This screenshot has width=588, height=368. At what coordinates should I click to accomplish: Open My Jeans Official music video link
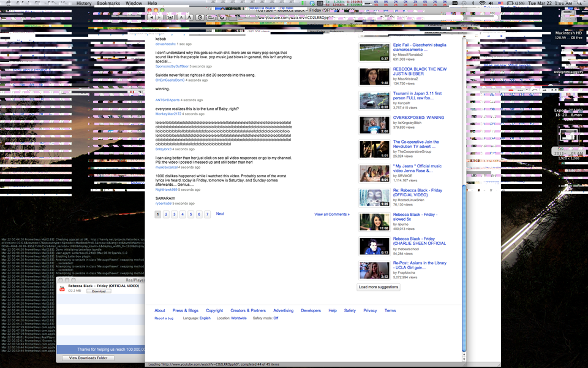coord(417,168)
